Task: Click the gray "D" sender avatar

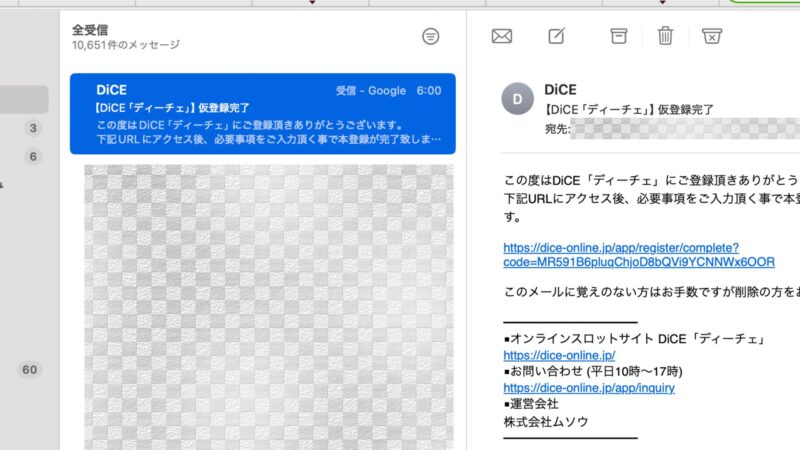Action: coord(517,98)
